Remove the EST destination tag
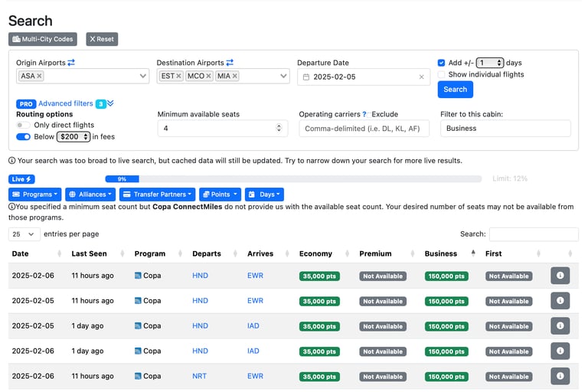The width and height of the screenshot is (588, 392). point(179,76)
